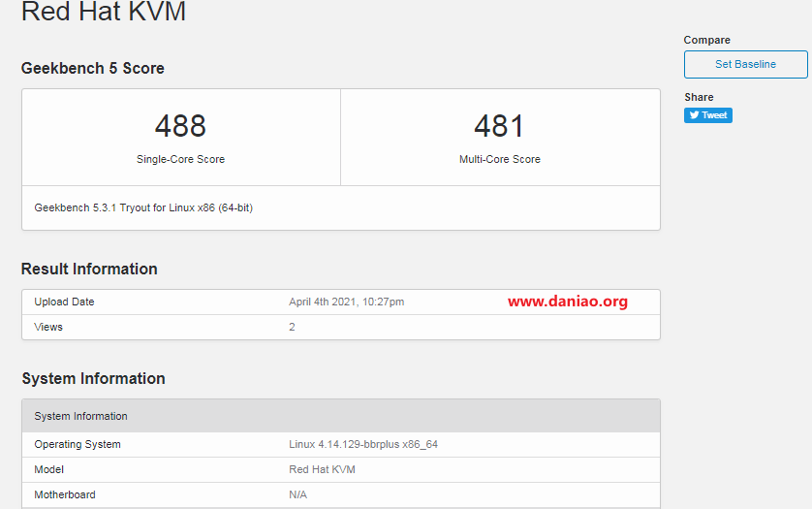812x509 pixels.
Task: Click the Linux 4.14.129-bbrplus operating system value
Action: (x=363, y=444)
